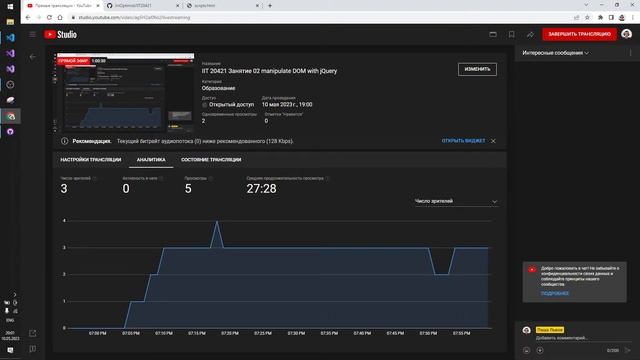Click the plus icon under chat input

tap(540, 351)
